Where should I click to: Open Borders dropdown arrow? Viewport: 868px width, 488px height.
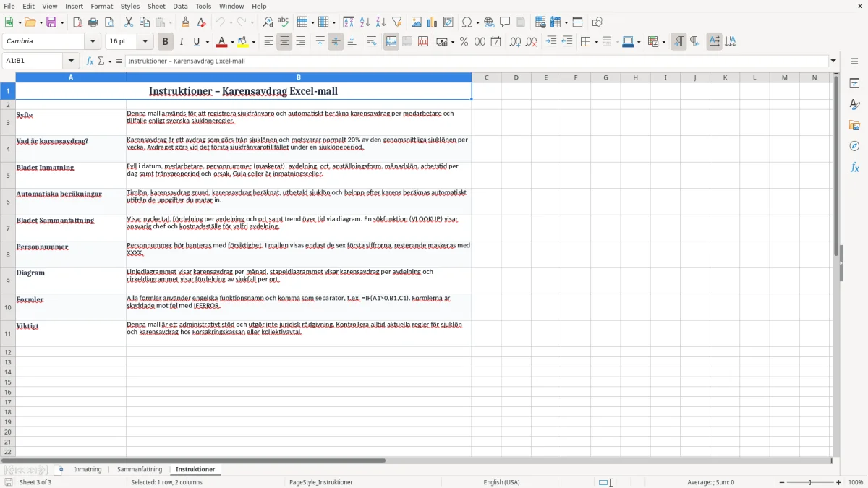(596, 42)
